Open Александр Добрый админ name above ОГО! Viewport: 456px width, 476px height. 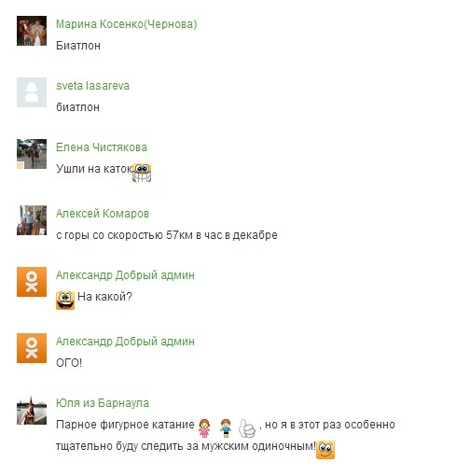[125, 342]
